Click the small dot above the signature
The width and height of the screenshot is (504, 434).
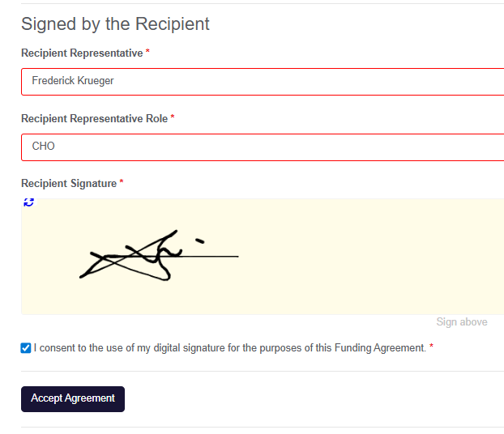click(x=199, y=240)
